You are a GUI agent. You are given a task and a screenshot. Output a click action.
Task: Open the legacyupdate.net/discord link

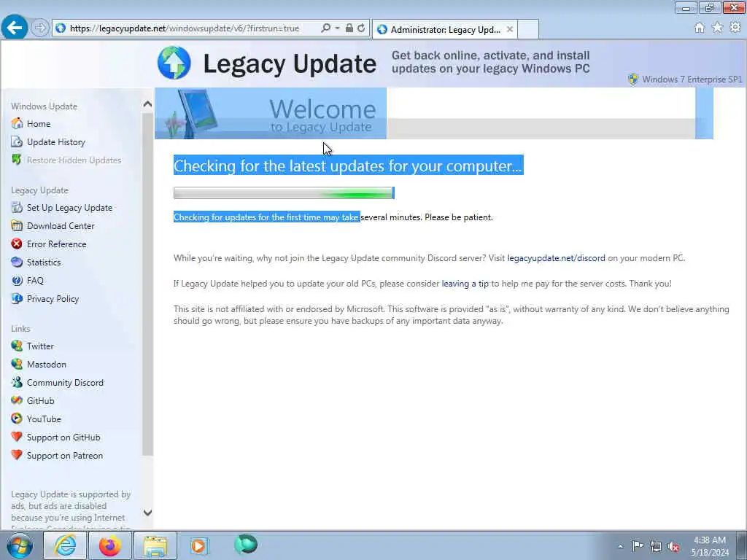point(556,258)
